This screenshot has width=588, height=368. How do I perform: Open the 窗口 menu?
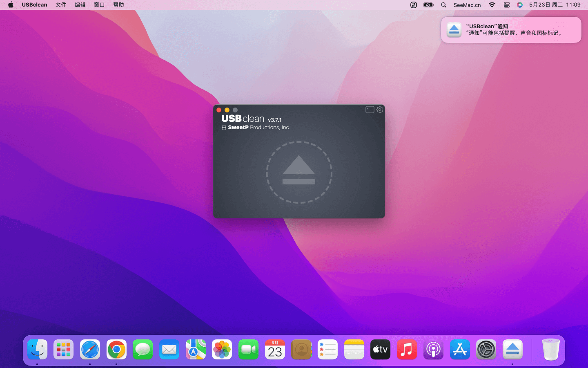[x=99, y=5]
